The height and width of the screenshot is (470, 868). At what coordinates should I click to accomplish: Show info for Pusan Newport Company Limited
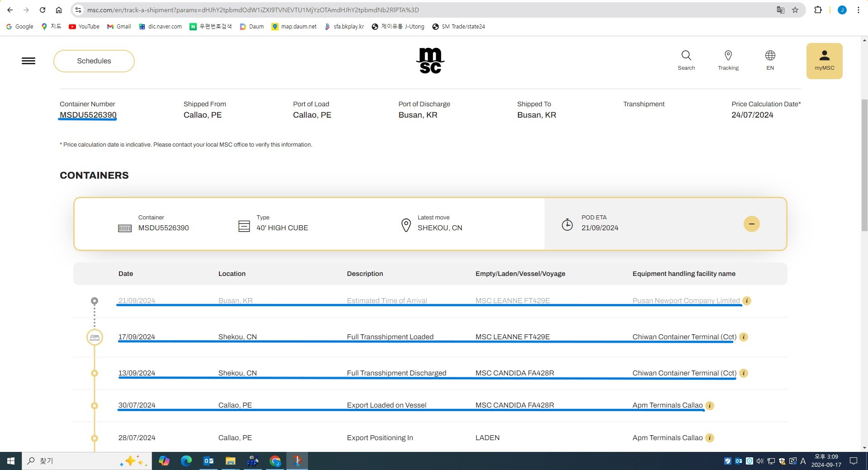pos(747,301)
